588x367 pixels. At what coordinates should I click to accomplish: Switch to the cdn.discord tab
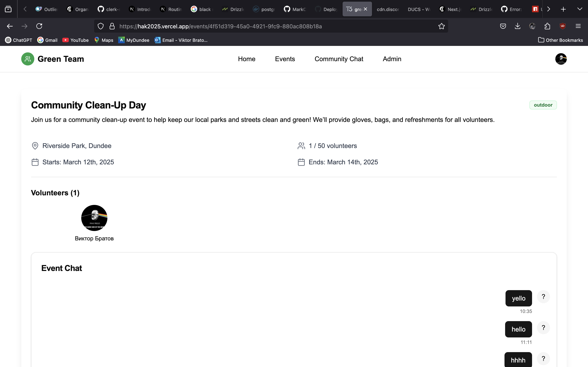tap(388, 9)
